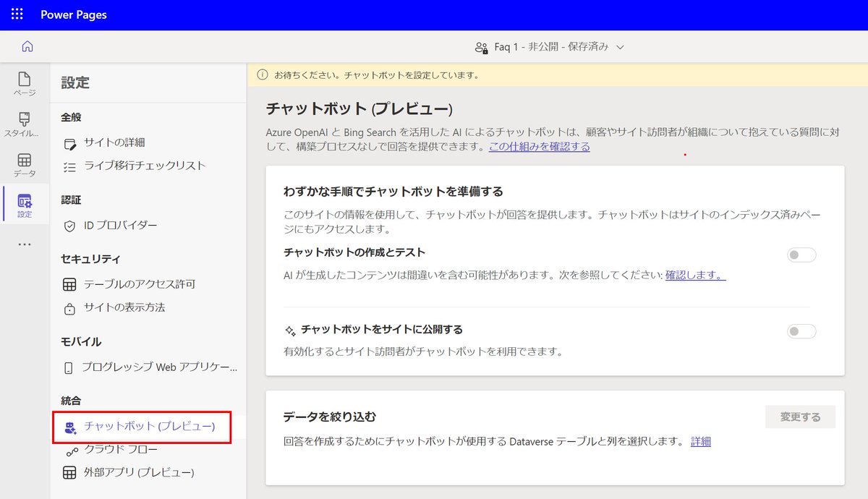Click the 変更する button
This screenshot has height=499, width=868.
[x=801, y=417]
